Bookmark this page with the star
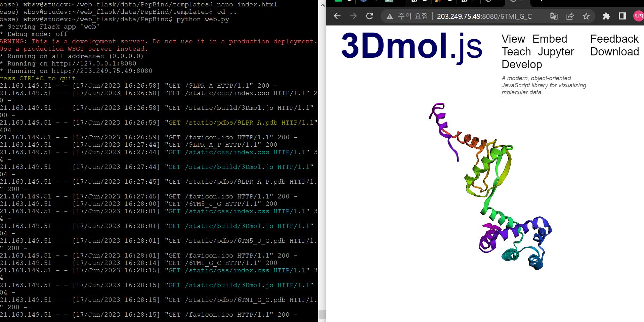The width and height of the screenshot is (644, 322). [586, 16]
